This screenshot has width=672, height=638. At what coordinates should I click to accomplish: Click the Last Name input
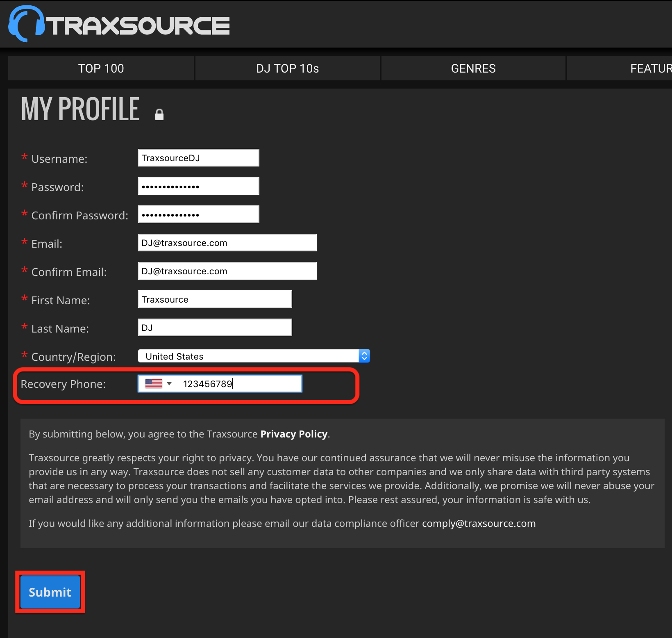pos(215,328)
